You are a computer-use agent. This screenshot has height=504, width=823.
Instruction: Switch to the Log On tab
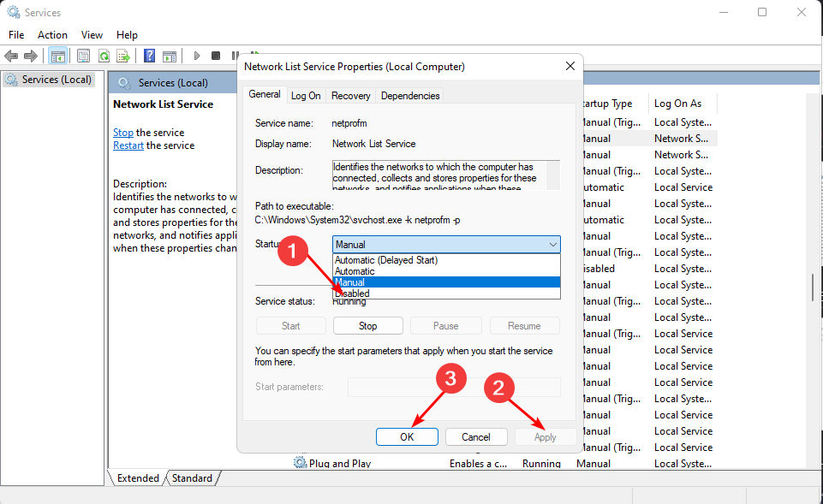point(306,96)
